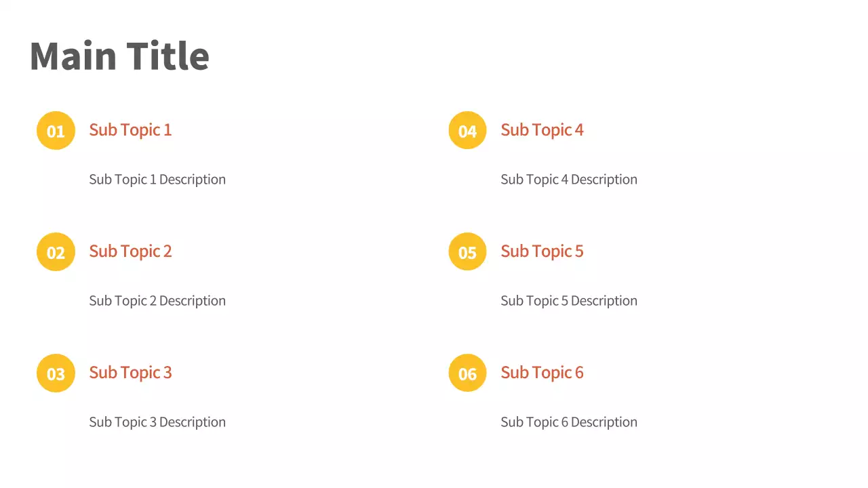
Task: Click the word "Main" in the title
Action: (73, 56)
